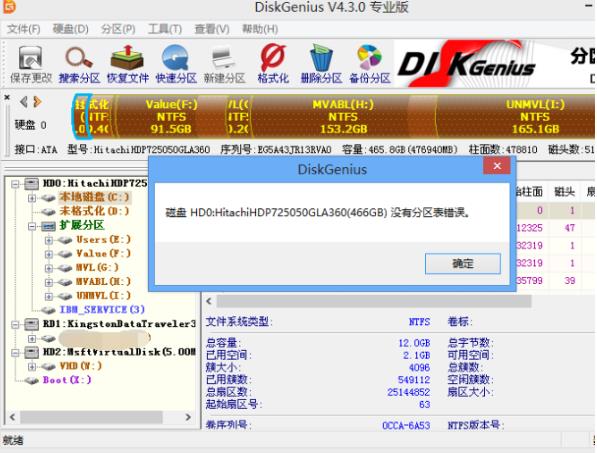
Task: Select HD0:HitachiHDP725 disk in tree
Action: (x=95, y=183)
